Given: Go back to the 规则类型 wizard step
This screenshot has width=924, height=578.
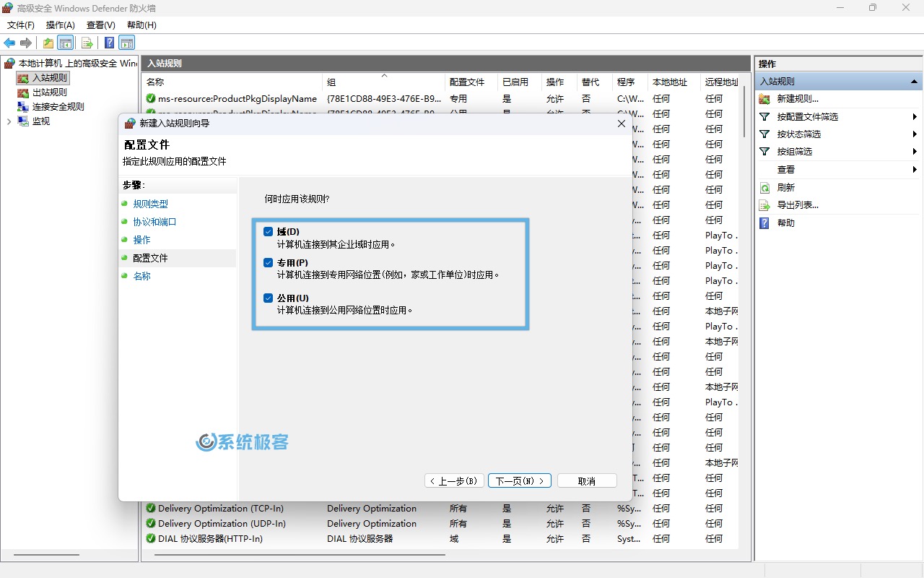Looking at the screenshot, I should pyautogui.click(x=149, y=203).
